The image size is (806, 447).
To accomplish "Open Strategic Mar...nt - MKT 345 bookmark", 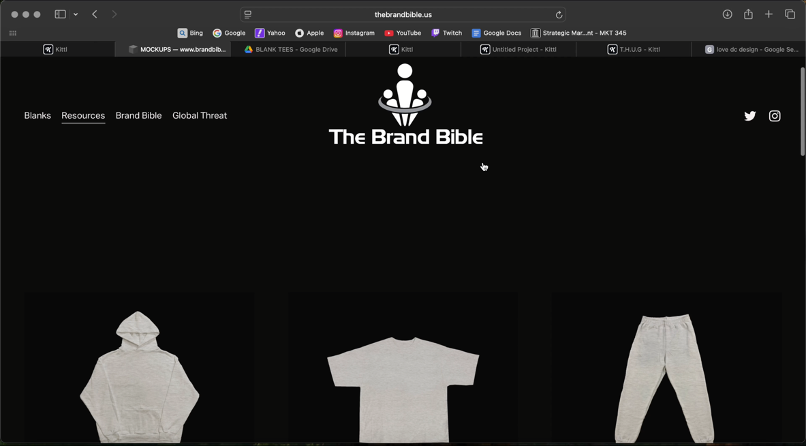I will coord(578,33).
